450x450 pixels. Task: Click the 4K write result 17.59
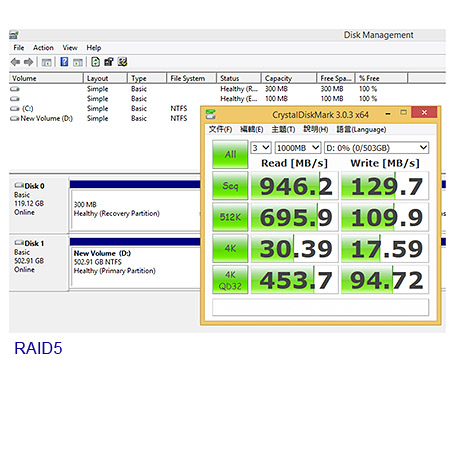coord(385,248)
